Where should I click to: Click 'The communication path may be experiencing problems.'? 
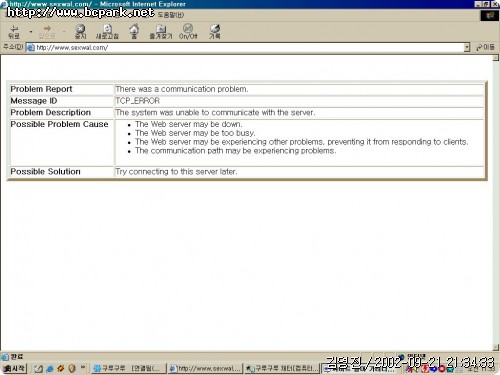click(235, 151)
